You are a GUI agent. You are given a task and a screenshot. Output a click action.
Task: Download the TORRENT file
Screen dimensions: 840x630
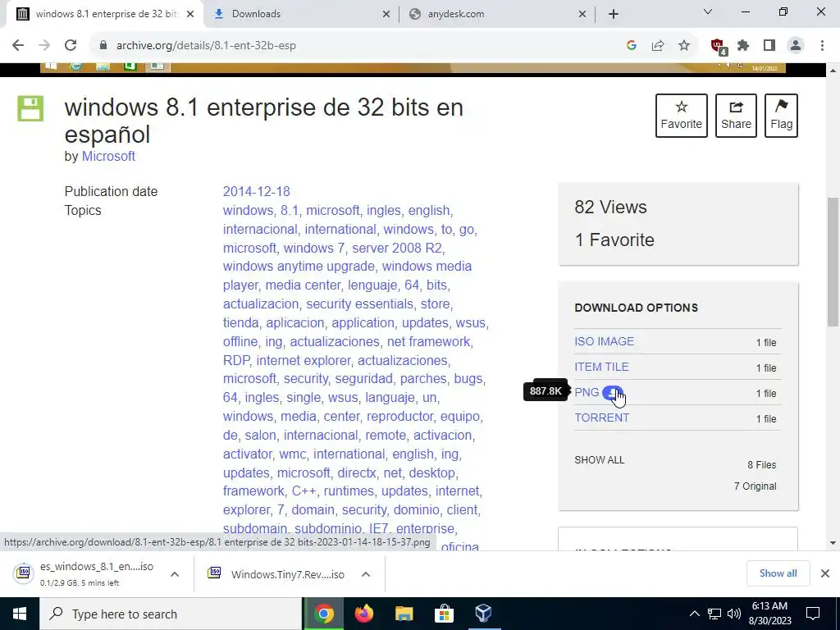coord(601,418)
